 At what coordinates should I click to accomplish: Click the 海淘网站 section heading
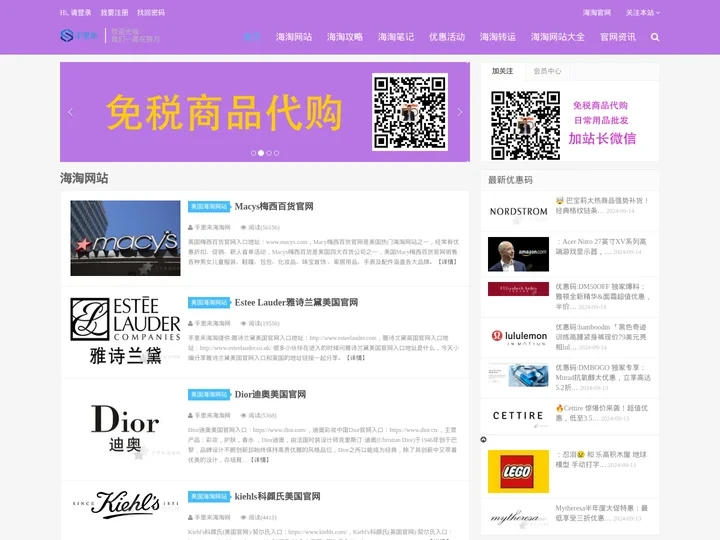[84, 178]
